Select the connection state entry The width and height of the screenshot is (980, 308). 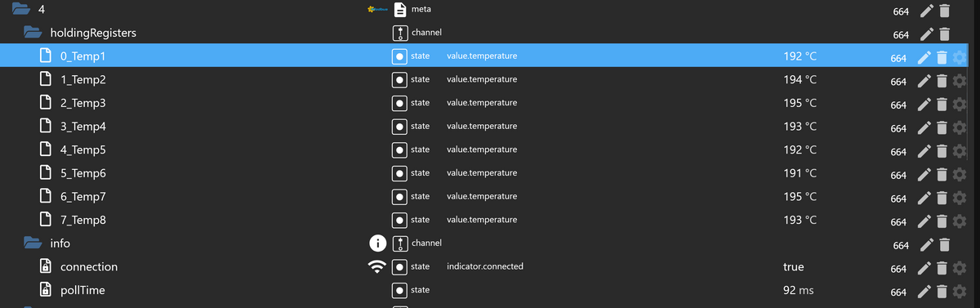[x=89, y=267]
